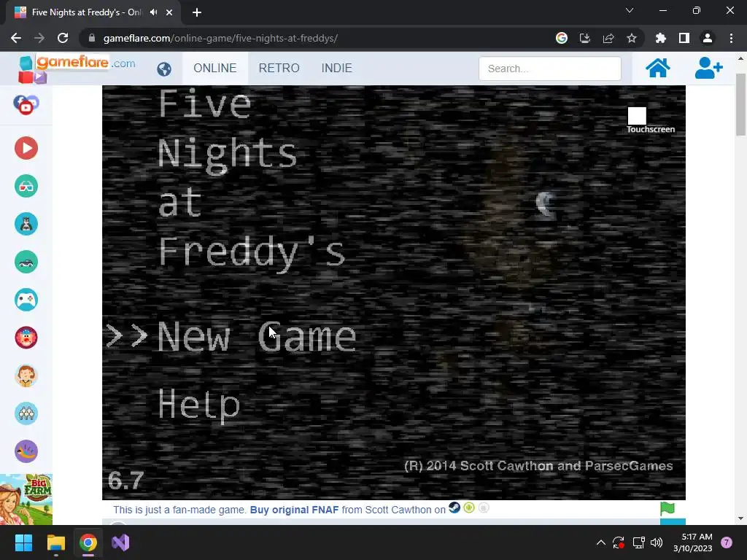The image size is (747, 560).
Task: Share this page icon
Action: [x=608, y=38]
